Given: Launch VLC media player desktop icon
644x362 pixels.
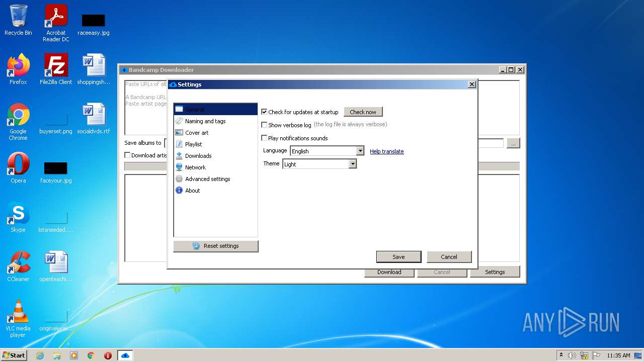Looking at the screenshot, I should point(18,319).
